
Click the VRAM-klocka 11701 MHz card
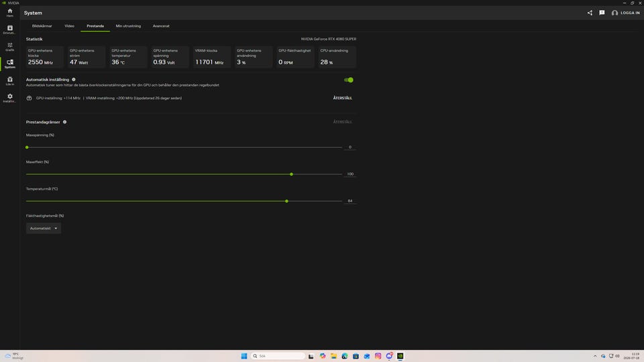click(x=212, y=57)
